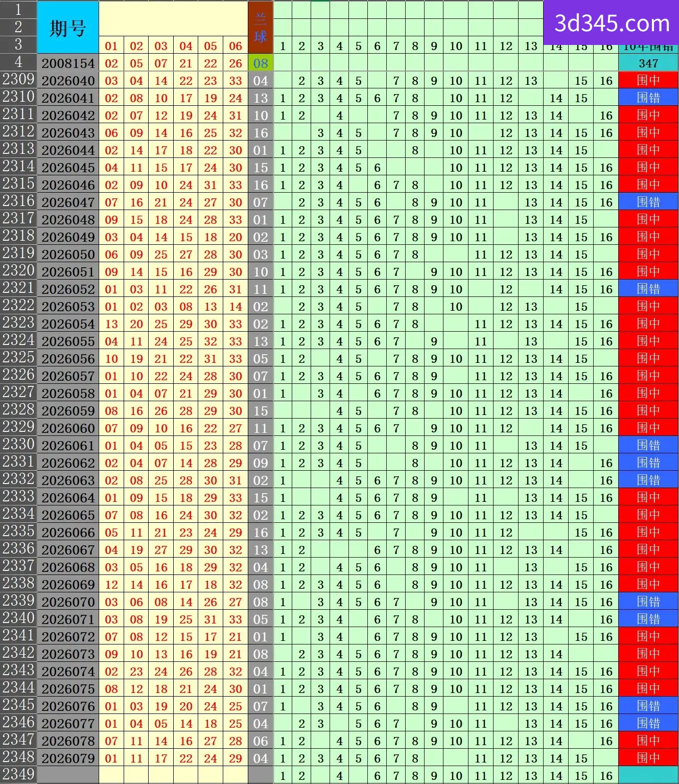Select the red 围中 cell for issue 2026040
679x784 pixels.
[x=648, y=80]
